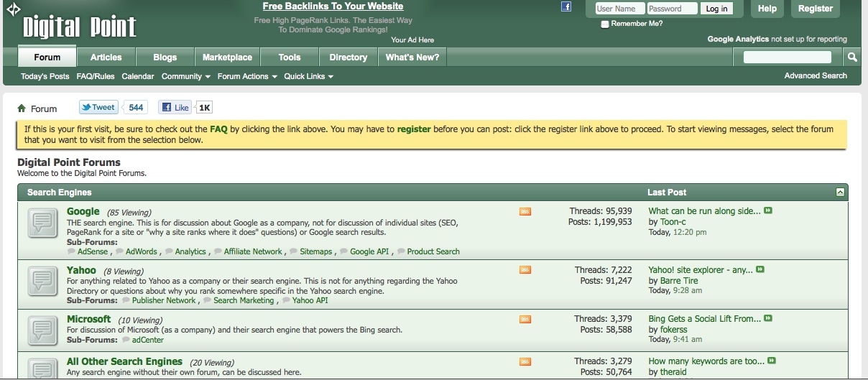Screen dimensions: 868x380
Task: Click the Home icon beside Forum breadcrumb
Action: (x=22, y=108)
